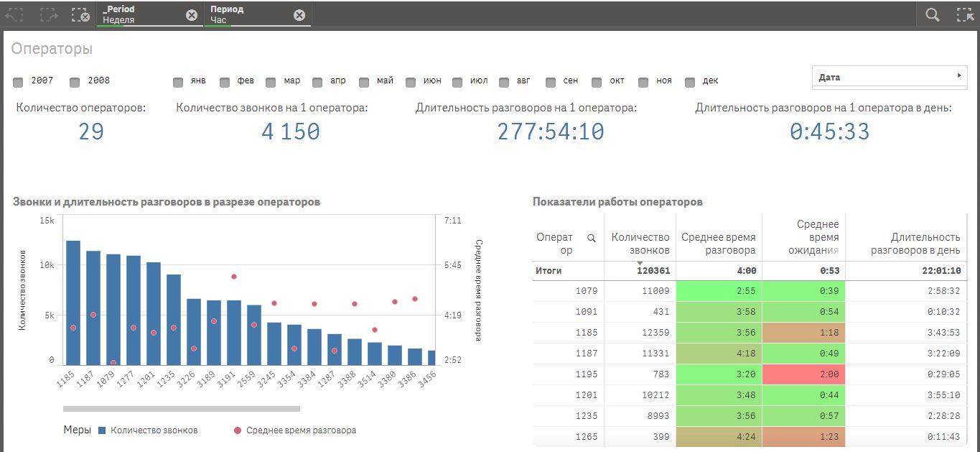Remove the Период Час selection
980x452 pixels.
coord(299,15)
